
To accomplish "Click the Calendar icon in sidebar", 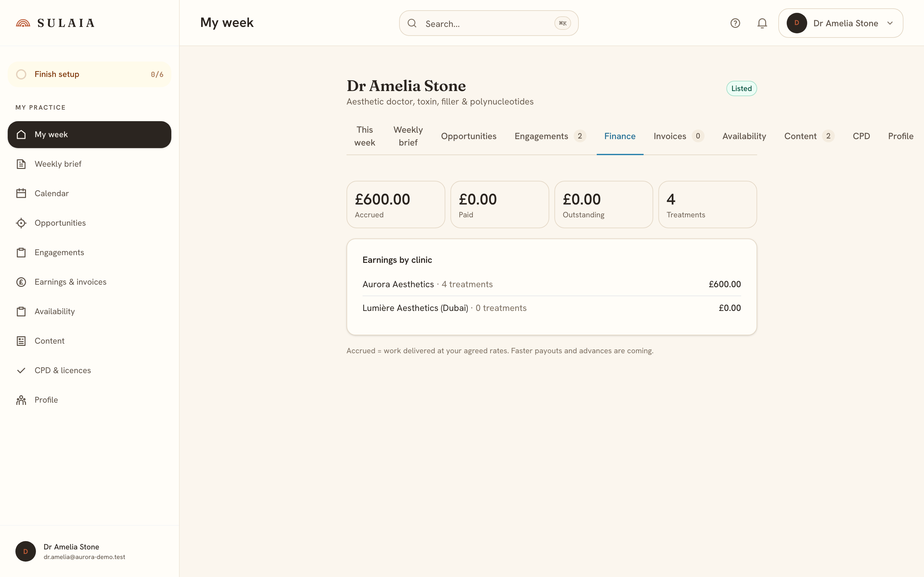I will pyautogui.click(x=21, y=194).
